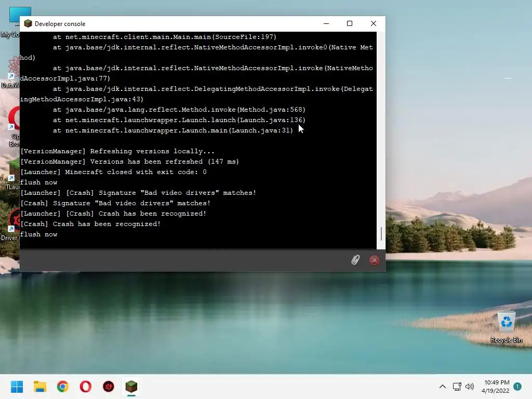The height and width of the screenshot is (399, 532).
Task: Open the network status tray icon
Action: tap(457, 387)
